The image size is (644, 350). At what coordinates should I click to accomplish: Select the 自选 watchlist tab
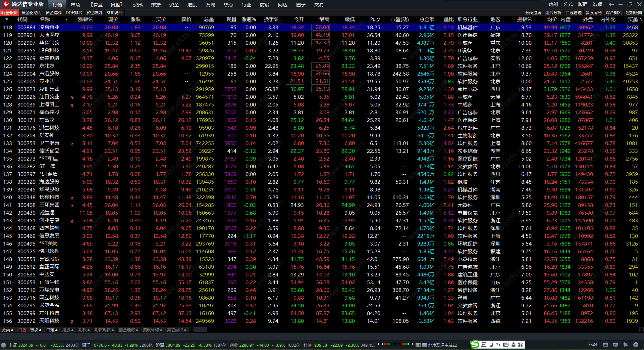coord(22,330)
